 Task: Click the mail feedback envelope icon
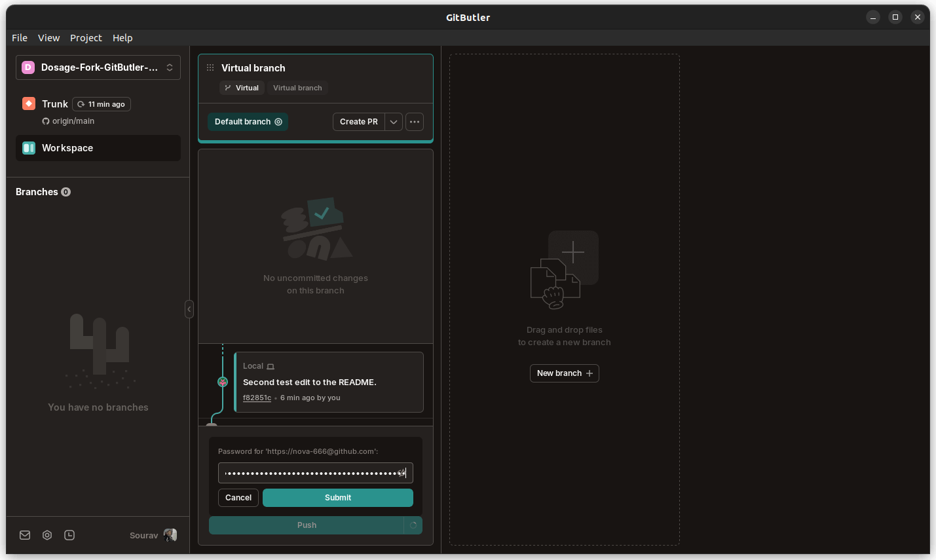(x=24, y=535)
